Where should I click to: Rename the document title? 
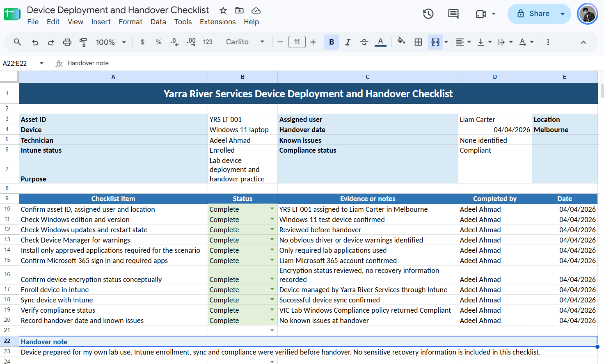coord(118,10)
